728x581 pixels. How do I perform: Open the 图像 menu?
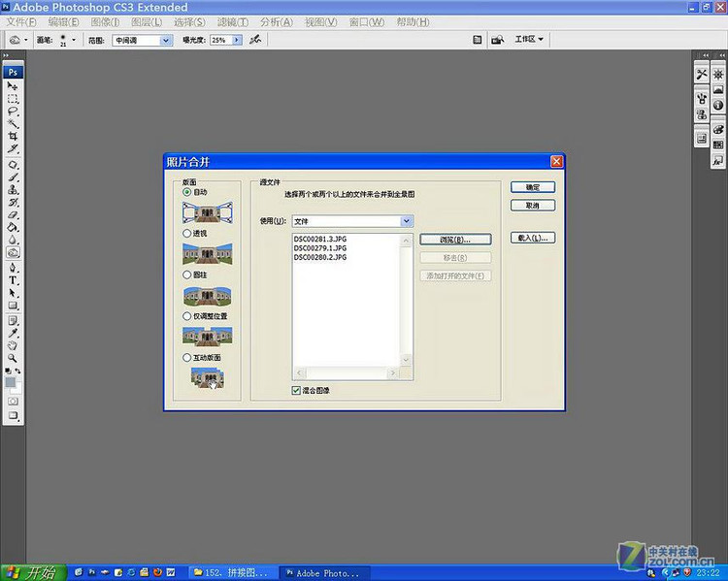(x=106, y=21)
